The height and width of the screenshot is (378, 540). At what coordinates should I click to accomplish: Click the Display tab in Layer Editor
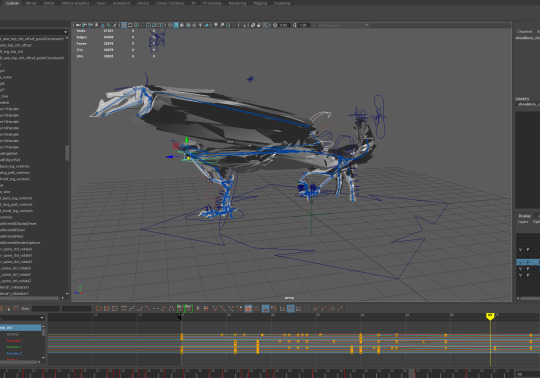[x=525, y=216]
